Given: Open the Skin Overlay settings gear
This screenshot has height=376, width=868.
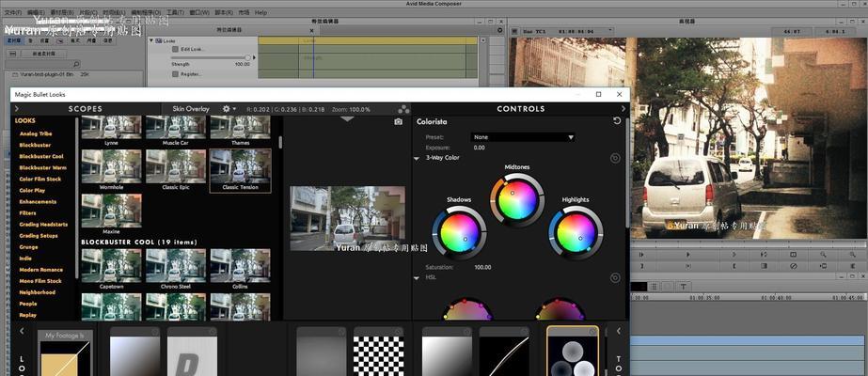Looking at the screenshot, I should point(229,109).
